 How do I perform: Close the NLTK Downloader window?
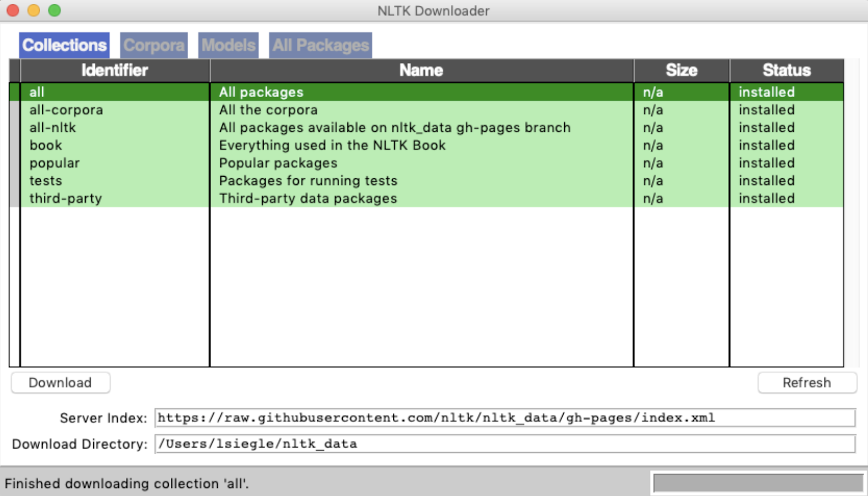(x=12, y=10)
